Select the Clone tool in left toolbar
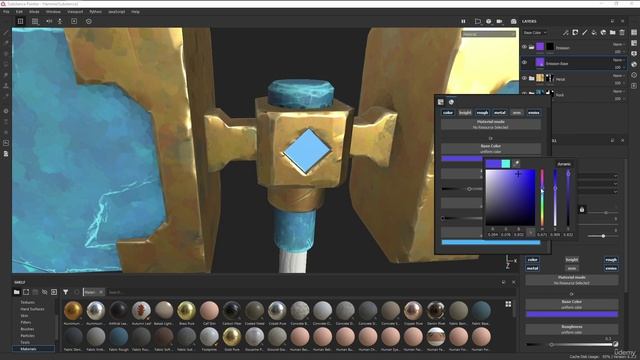Image resolution: width=640 pixels, height=360 pixels. coord(6,86)
